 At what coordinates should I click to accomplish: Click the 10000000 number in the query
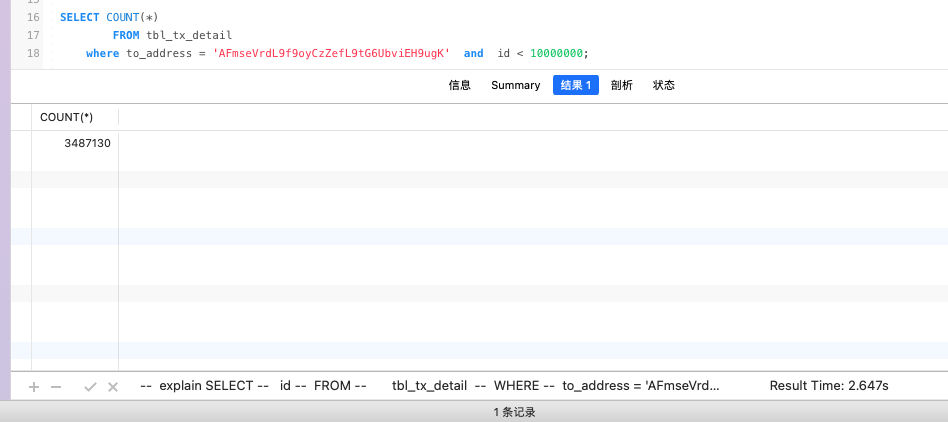556,53
